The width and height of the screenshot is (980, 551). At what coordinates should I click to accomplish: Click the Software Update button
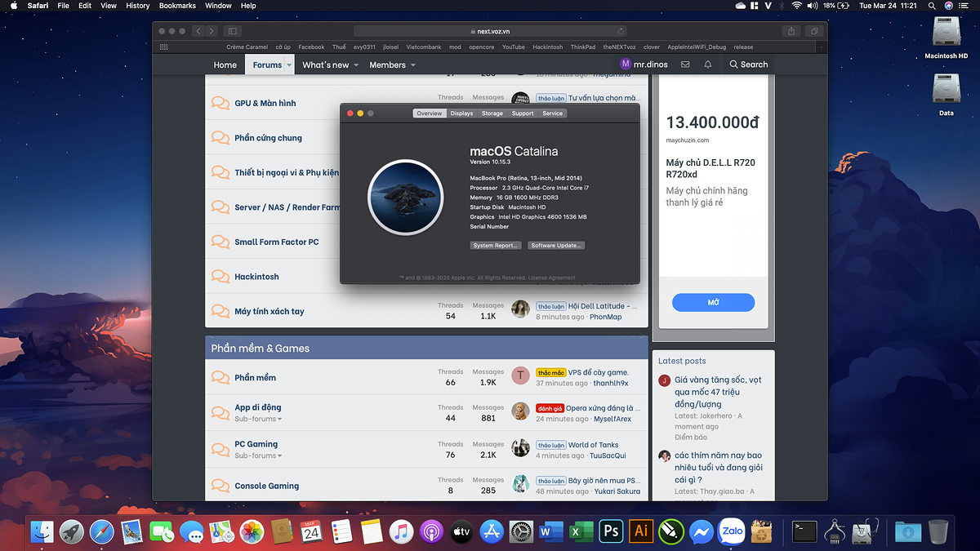click(x=556, y=246)
